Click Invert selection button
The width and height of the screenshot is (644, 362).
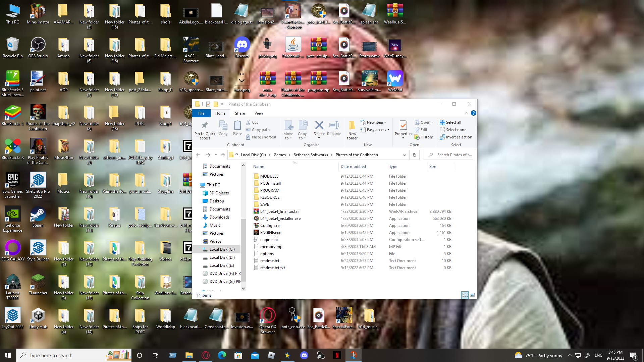point(456,137)
